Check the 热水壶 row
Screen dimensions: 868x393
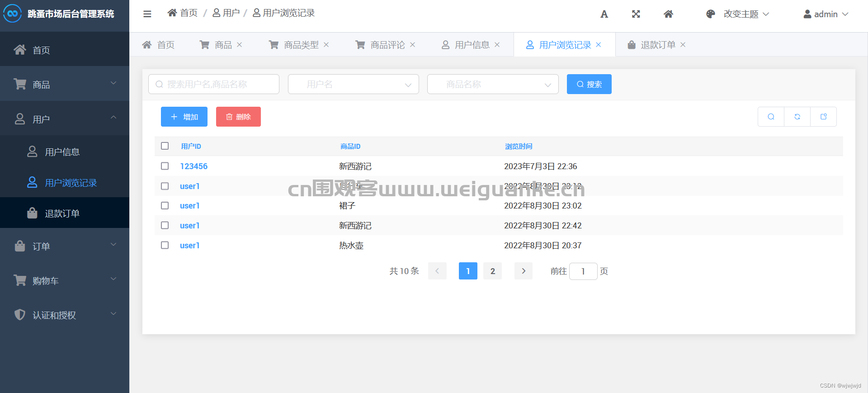pos(165,245)
